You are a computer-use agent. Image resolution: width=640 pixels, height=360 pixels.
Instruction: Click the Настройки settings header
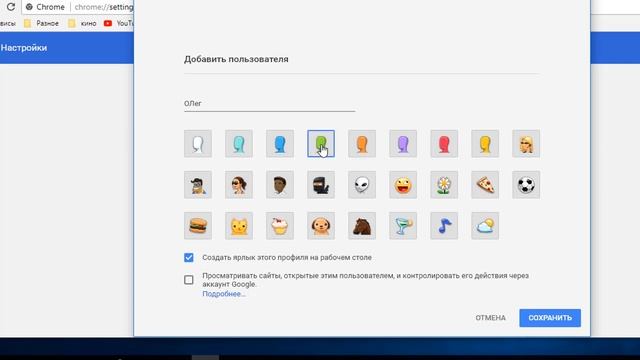tap(24, 48)
